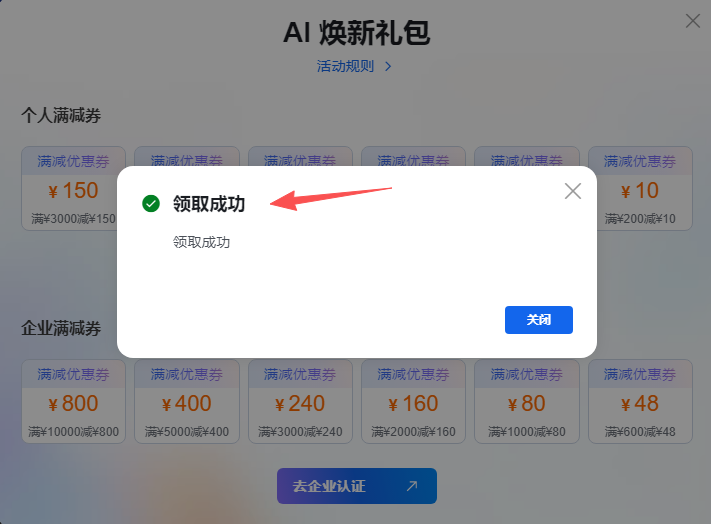Click the blue 关闭 button
Image resolution: width=711 pixels, height=524 pixels.
[x=539, y=320]
